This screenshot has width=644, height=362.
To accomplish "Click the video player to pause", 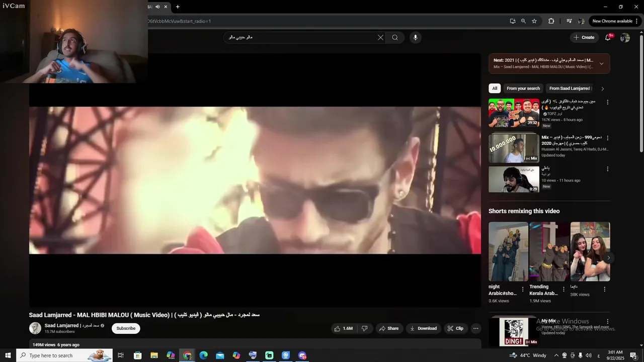I will 255,180.
